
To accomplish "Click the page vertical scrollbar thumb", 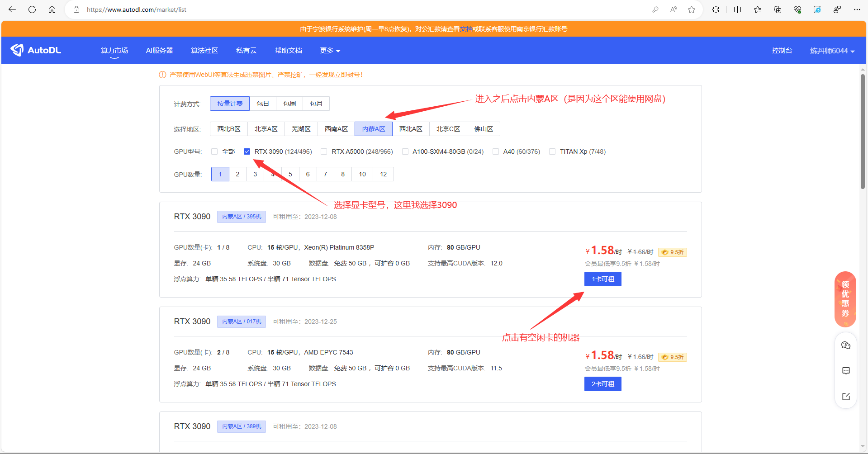I will coord(863,131).
